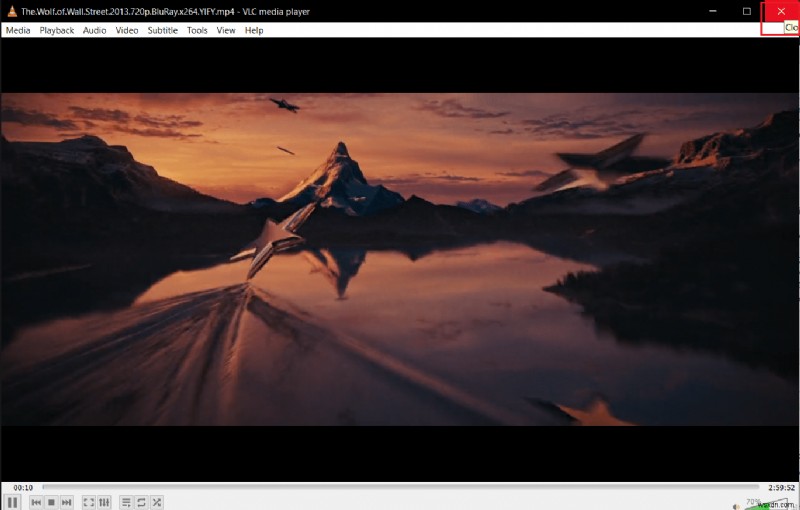Toggle the playlist view

(126, 502)
